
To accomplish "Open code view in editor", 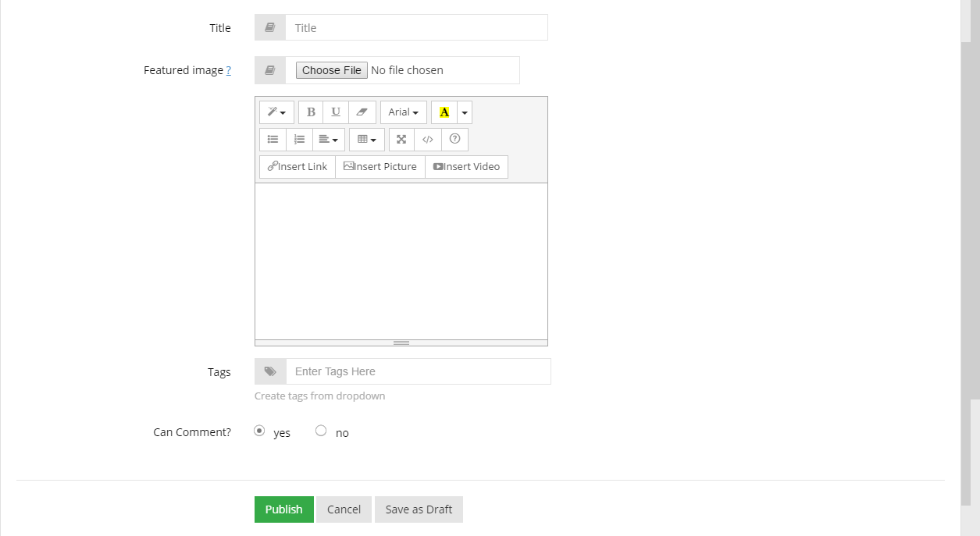I will [427, 140].
